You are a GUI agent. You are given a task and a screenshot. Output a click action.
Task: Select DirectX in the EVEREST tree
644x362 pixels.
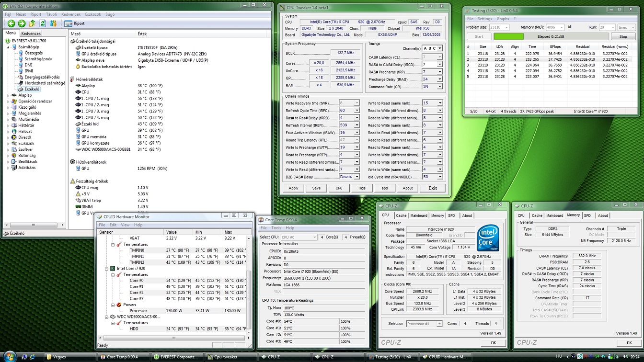[x=25, y=137]
